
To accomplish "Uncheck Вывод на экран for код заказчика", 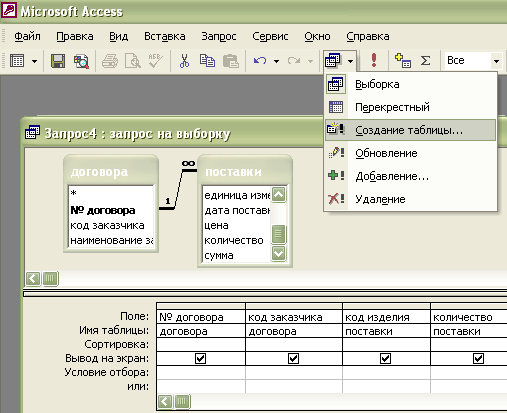I will (x=293, y=359).
